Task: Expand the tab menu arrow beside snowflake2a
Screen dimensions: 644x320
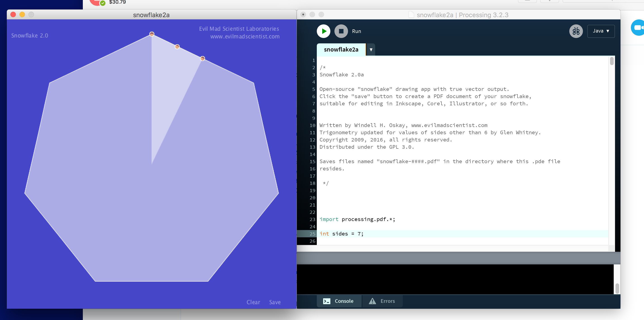Action: pyautogui.click(x=371, y=50)
